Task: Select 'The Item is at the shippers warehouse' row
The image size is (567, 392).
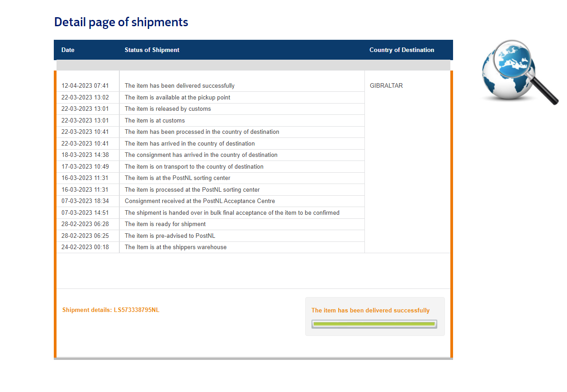Action: pos(175,247)
